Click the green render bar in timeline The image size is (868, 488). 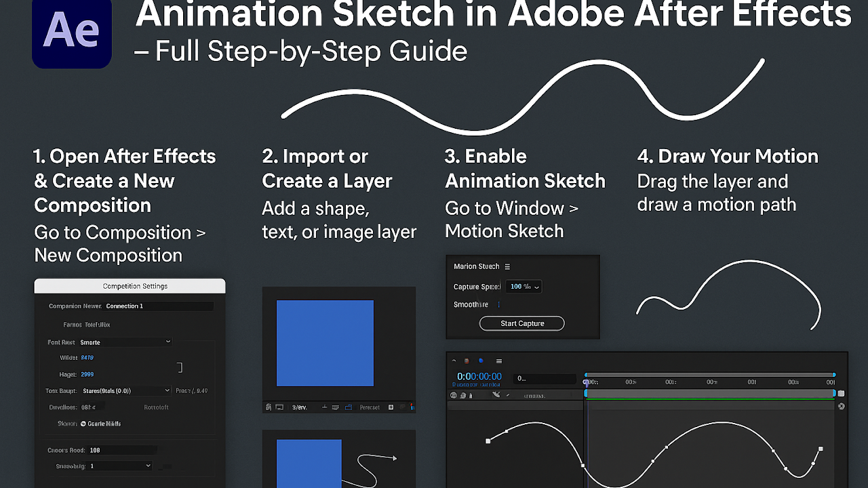pyautogui.click(x=710, y=399)
